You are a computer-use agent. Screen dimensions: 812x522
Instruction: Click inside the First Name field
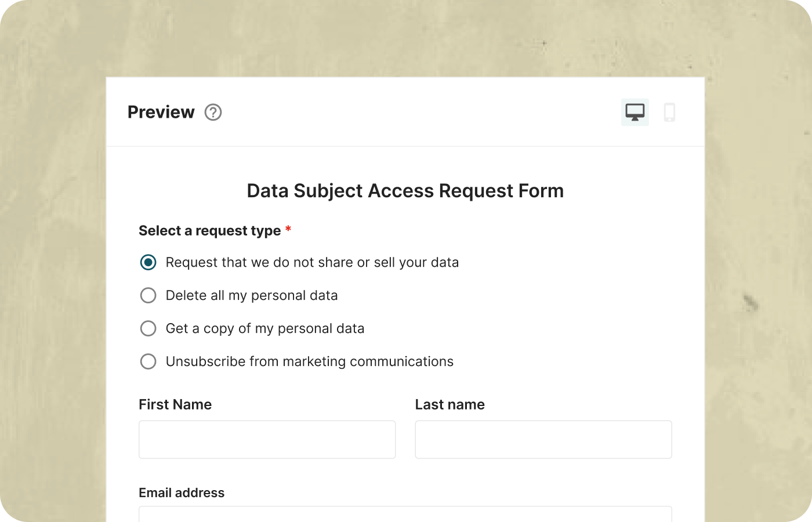click(x=267, y=439)
